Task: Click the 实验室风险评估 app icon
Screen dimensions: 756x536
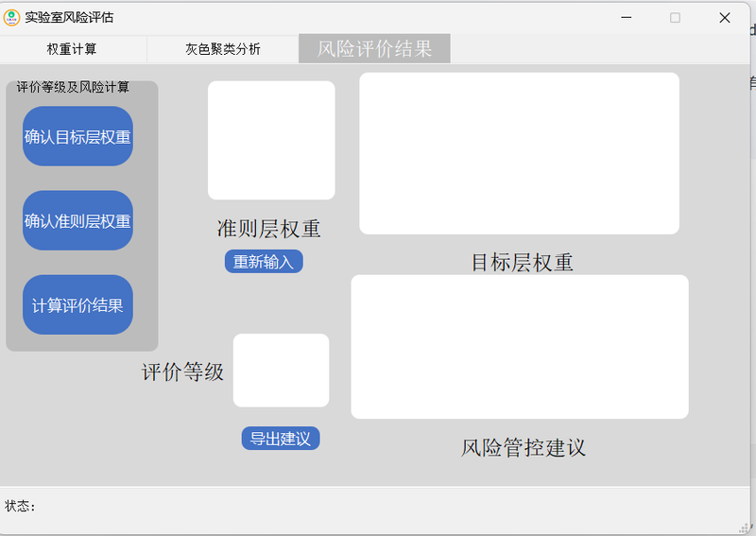Action: click(x=11, y=17)
